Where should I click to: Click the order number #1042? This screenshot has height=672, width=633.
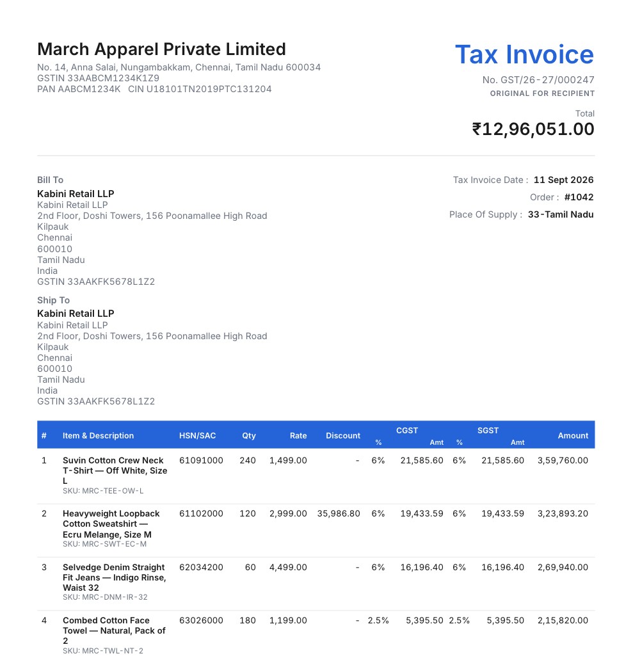pos(579,197)
